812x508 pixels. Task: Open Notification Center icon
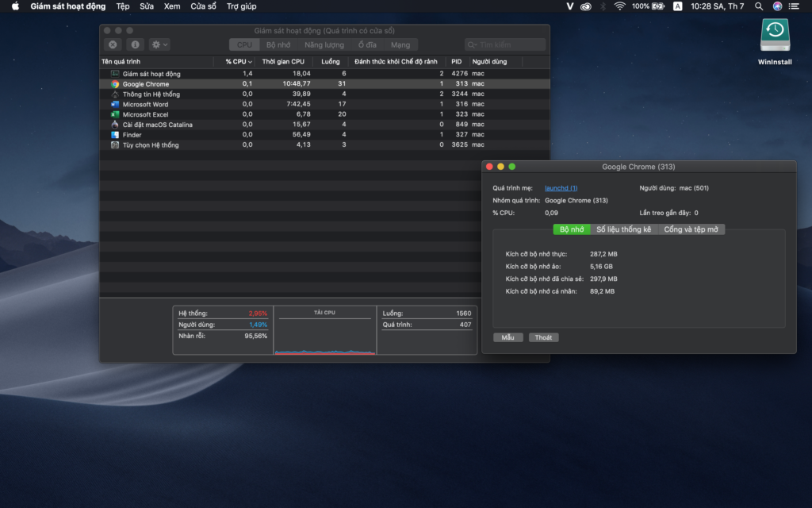[794, 6]
